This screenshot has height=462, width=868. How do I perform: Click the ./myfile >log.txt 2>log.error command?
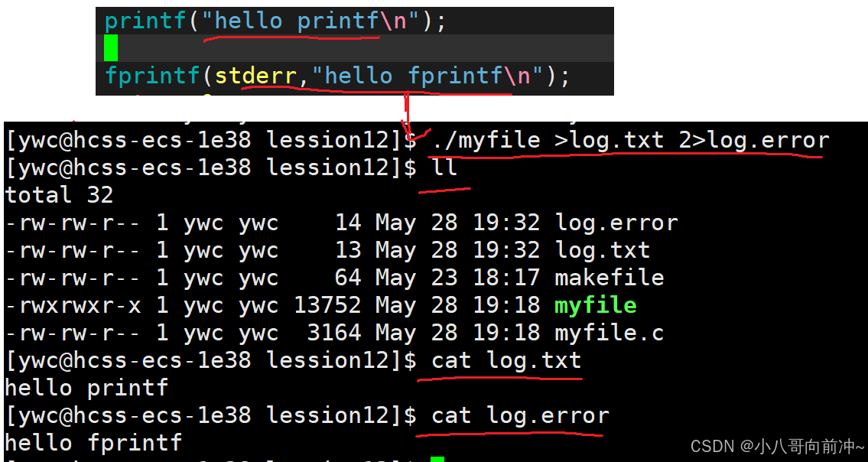630,141
